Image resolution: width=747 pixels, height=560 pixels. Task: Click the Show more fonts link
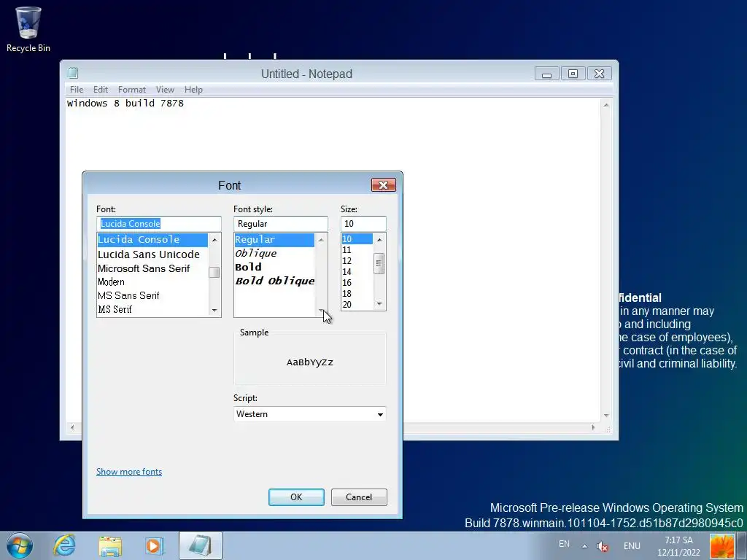click(x=129, y=472)
